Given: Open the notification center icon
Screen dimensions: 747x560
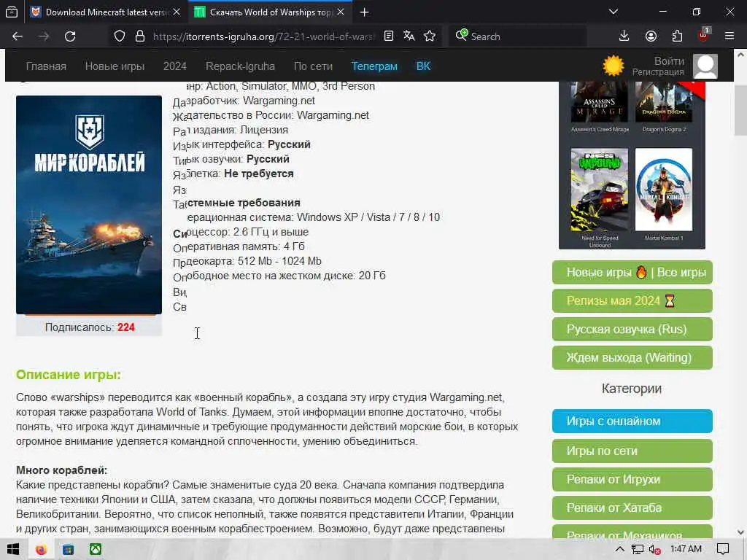Looking at the screenshot, I should click(723, 550).
